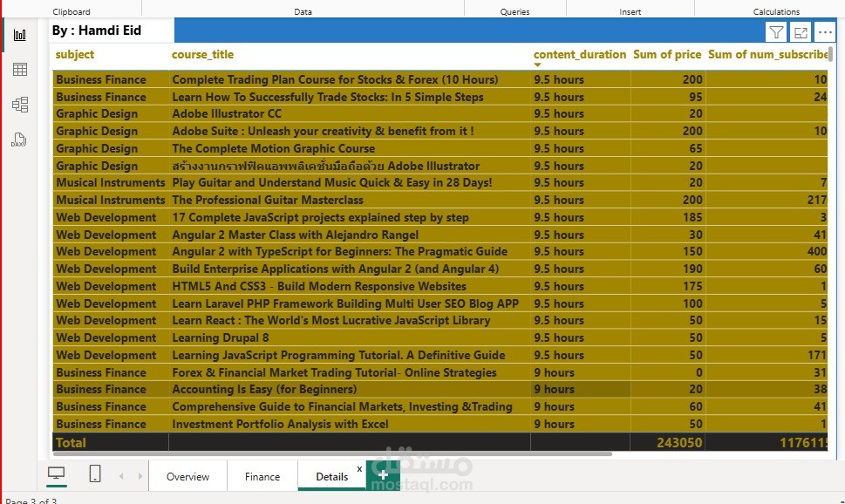845x504 pixels.
Task: Click the Total row label
Action: pyautogui.click(x=71, y=443)
